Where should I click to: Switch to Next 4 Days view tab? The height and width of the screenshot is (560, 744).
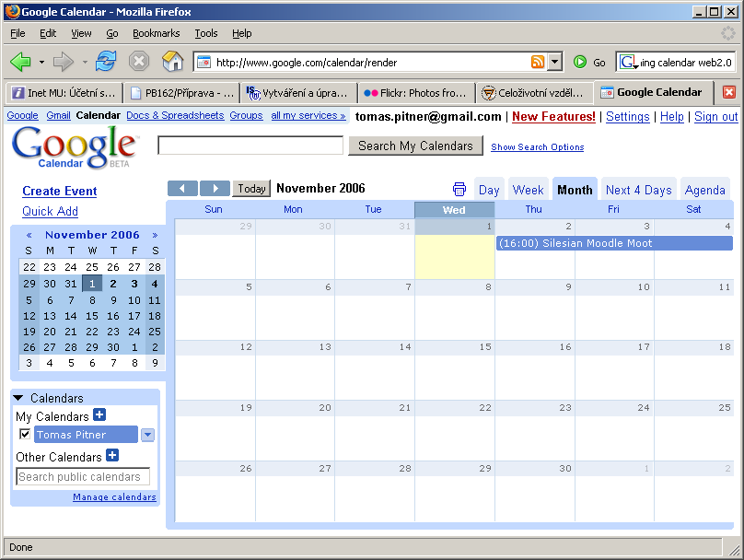(x=639, y=190)
